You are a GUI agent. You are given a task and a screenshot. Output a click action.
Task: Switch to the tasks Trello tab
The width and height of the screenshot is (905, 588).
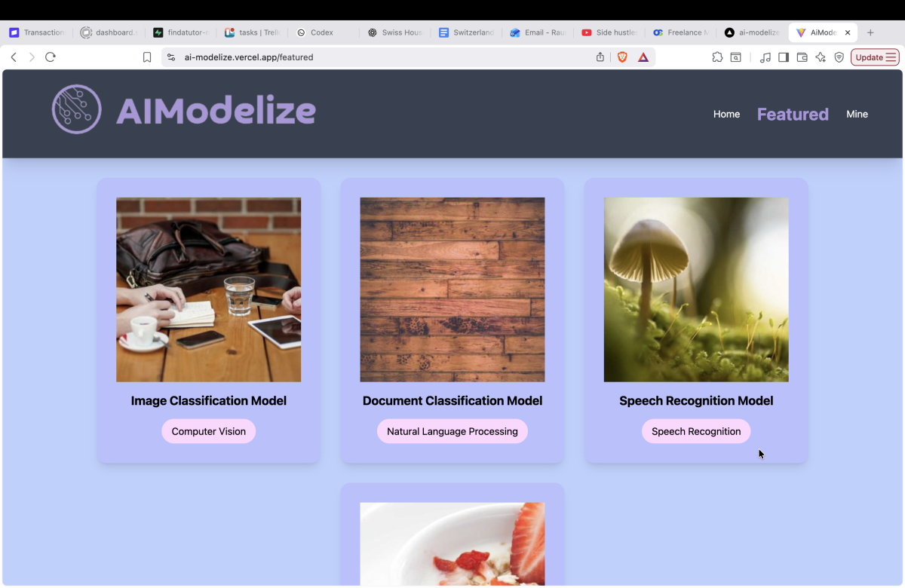253,32
